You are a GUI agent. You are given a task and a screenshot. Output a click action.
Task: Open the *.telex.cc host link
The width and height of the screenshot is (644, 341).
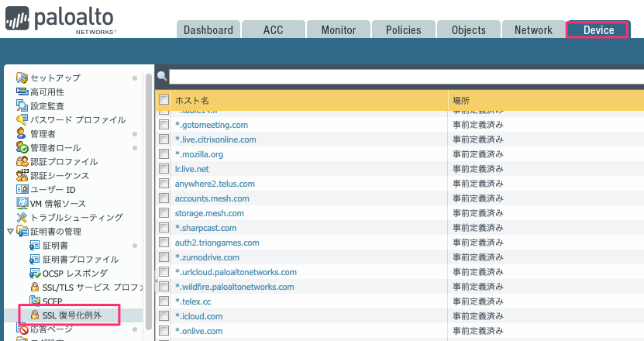click(x=193, y=301)
